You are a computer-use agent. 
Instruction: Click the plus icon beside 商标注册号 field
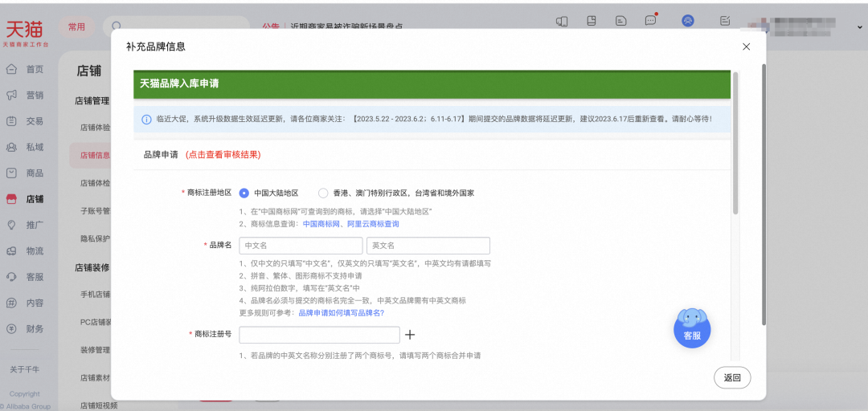point(410,335)
